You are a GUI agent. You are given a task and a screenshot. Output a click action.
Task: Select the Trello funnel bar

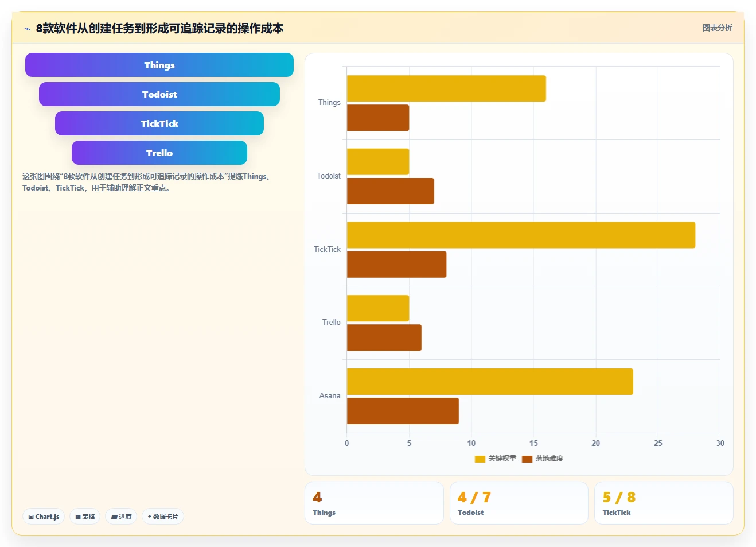point(159,153)
